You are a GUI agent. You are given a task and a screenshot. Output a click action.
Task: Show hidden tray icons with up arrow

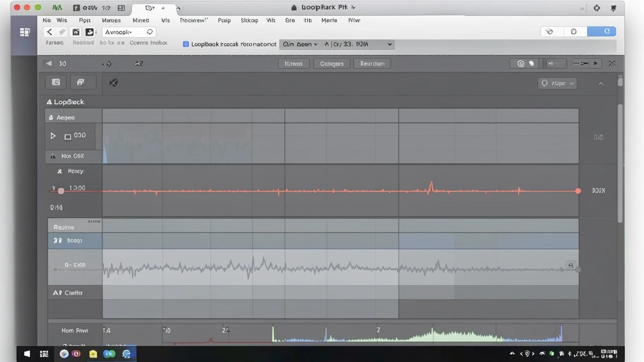click(x=512, y=353)
